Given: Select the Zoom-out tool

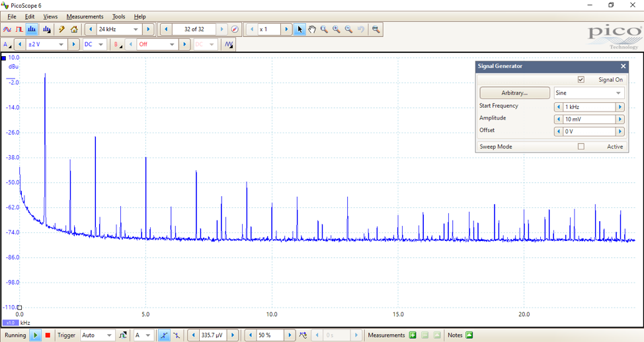Looking at the screenshot, I should (x=348, y=30).
